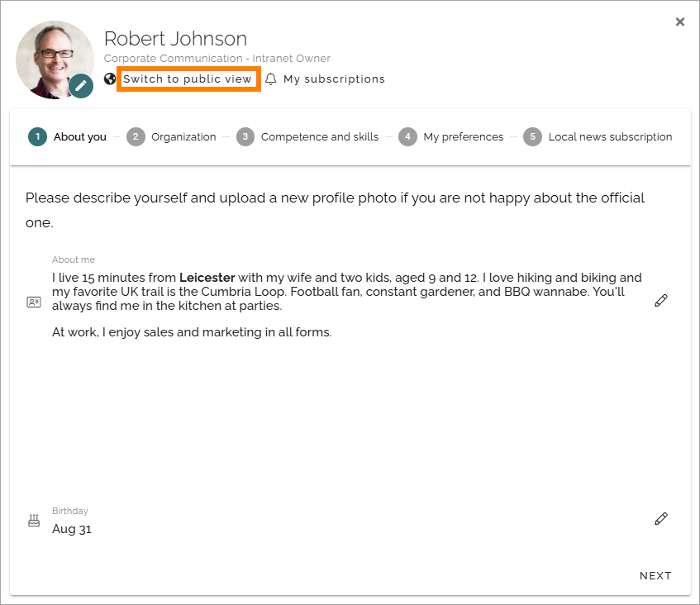Screen dimensions: 700x605
Task: Edit the About me text with pencil
Action: (660, 301)
